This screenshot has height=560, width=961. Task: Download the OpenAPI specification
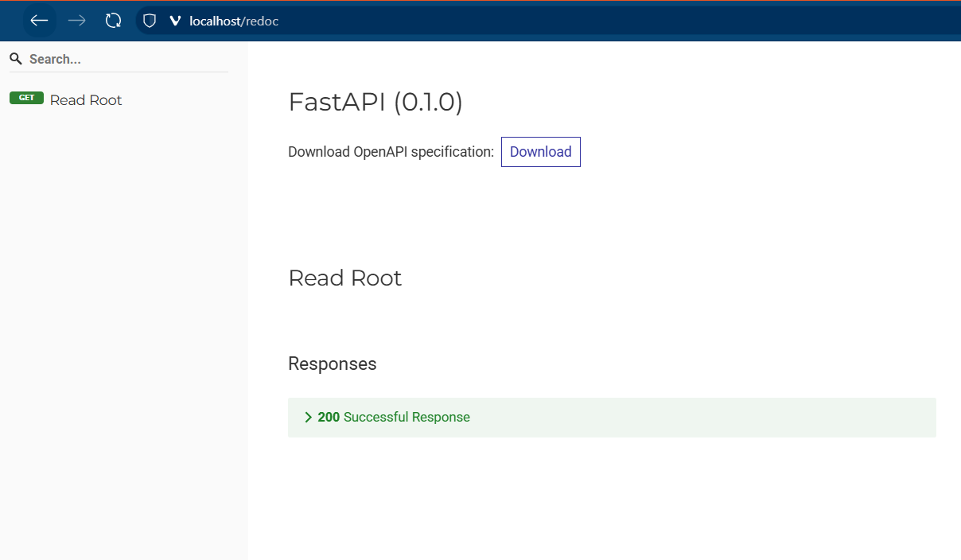540,152
